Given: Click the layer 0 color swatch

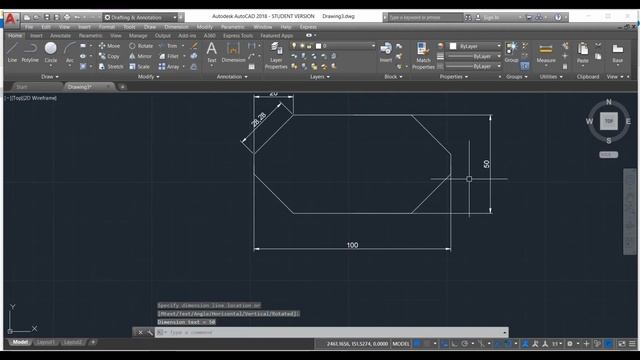Looking at the screenshot, I should (x=318, y=46).
